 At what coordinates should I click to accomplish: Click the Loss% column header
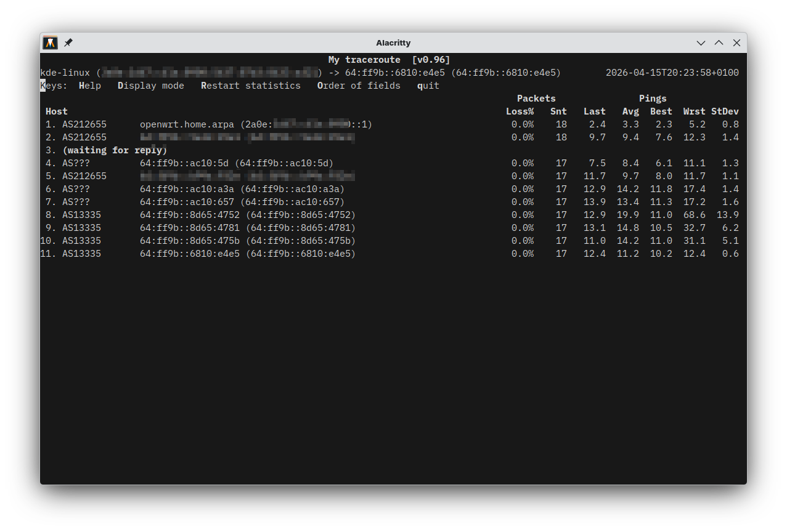pyautogui.click(x=520, y=111)
